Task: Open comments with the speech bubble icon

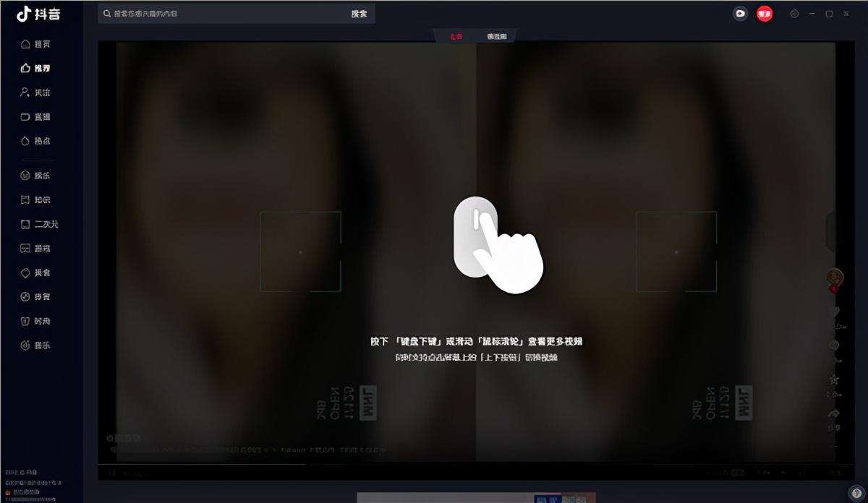Action: (x=835, y=345)
